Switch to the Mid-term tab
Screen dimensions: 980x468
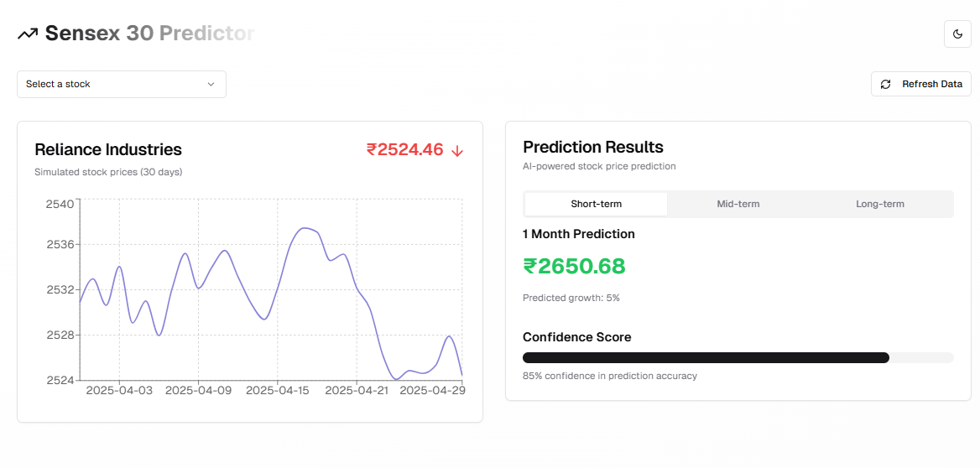[x=738, y=204]
